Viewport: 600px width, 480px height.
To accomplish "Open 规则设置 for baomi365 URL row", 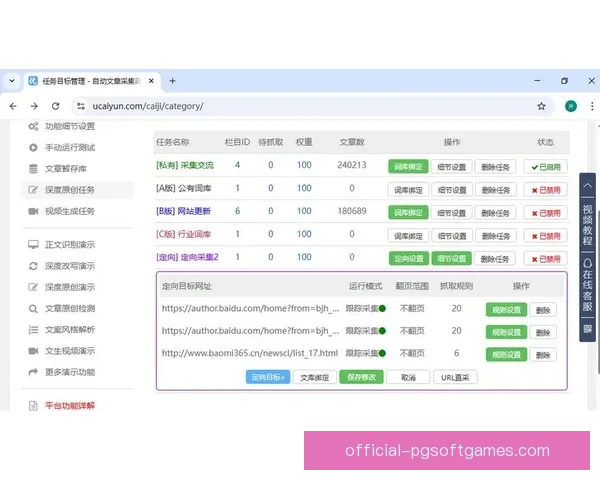I will click(x=506, y=355).
